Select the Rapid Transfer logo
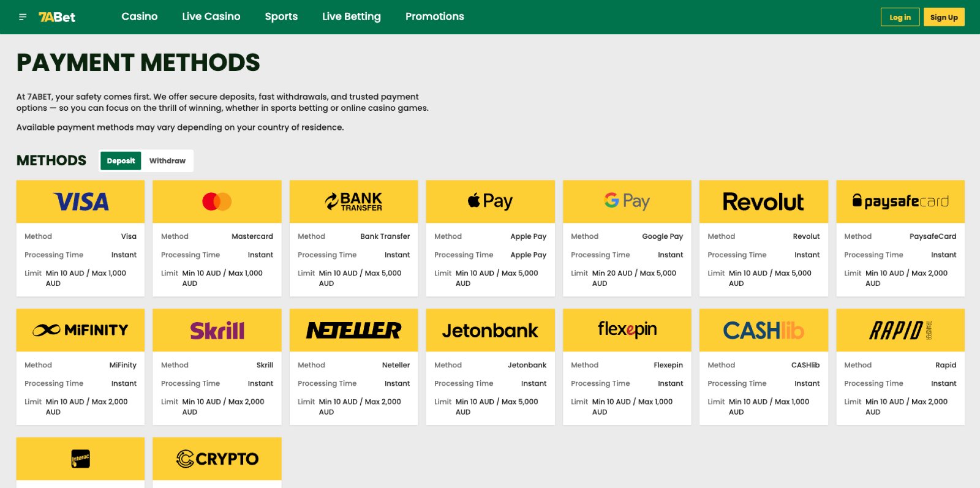The height and width of the screenshot is (488, 980). click(x=900, y=330)
